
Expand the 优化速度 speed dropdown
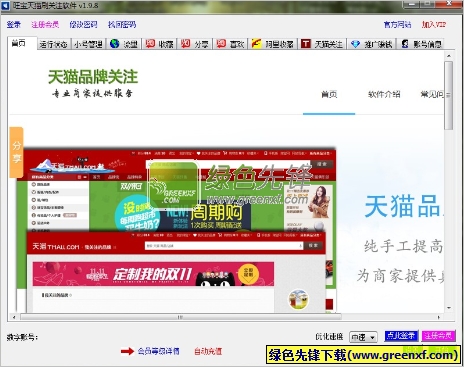pyautogui.click(x=363, y=337)
